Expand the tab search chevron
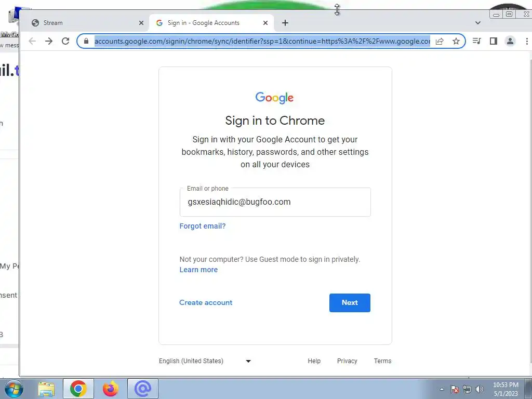 click(x=478, y=23)
